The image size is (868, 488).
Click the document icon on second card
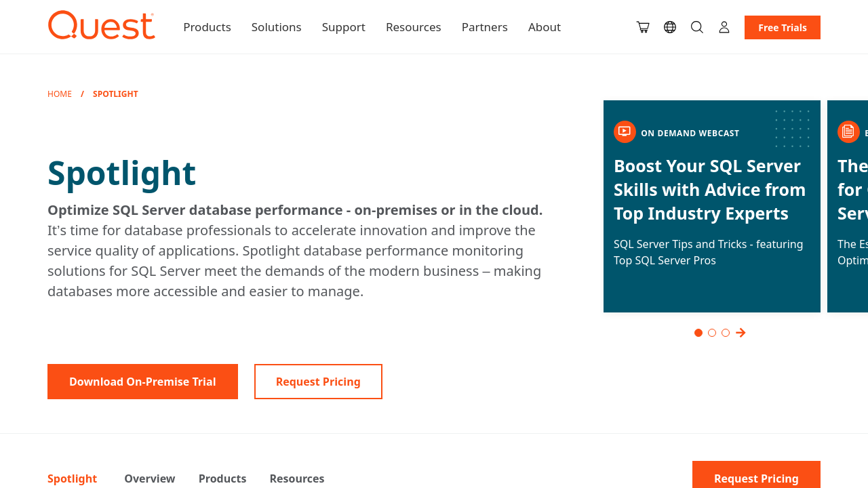click(x=848, y=131)
